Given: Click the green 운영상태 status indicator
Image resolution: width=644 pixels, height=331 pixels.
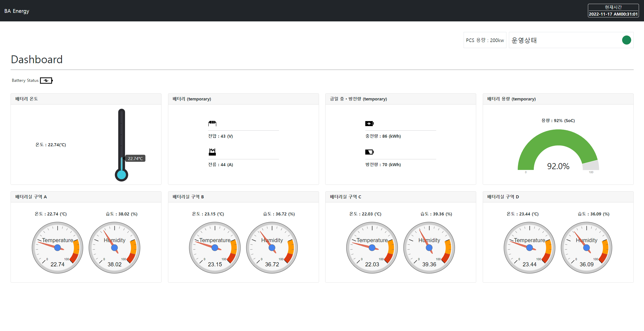Looking at the screenshot, I should pos(626,40).
